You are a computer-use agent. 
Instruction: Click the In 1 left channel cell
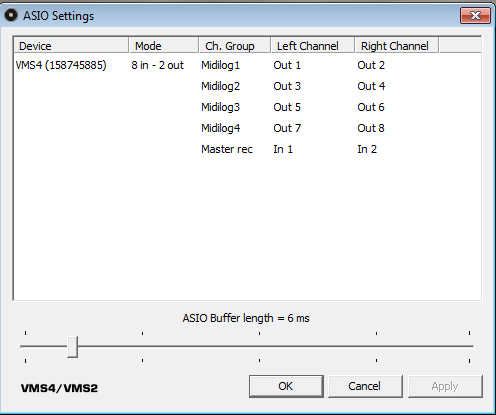(283, 149)
